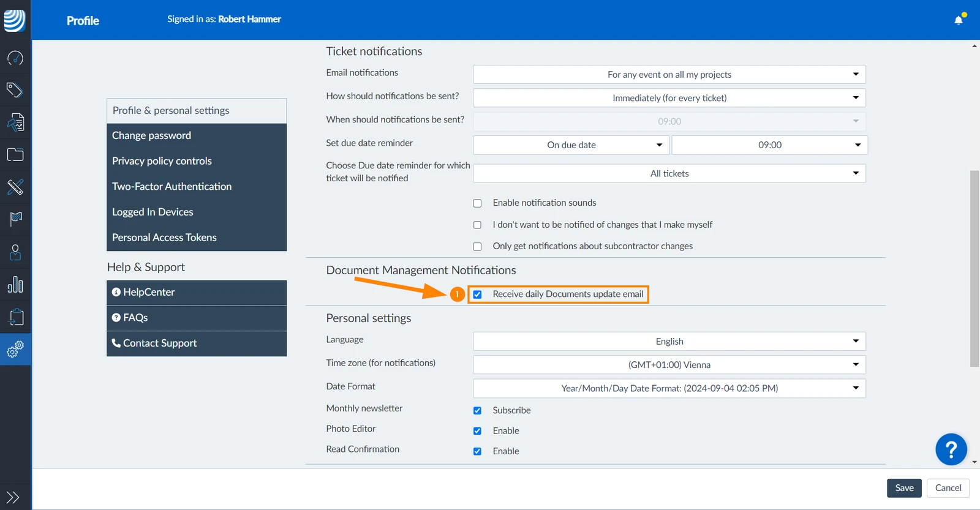Uncheck Receive daily Documents update email

point(477,294)
